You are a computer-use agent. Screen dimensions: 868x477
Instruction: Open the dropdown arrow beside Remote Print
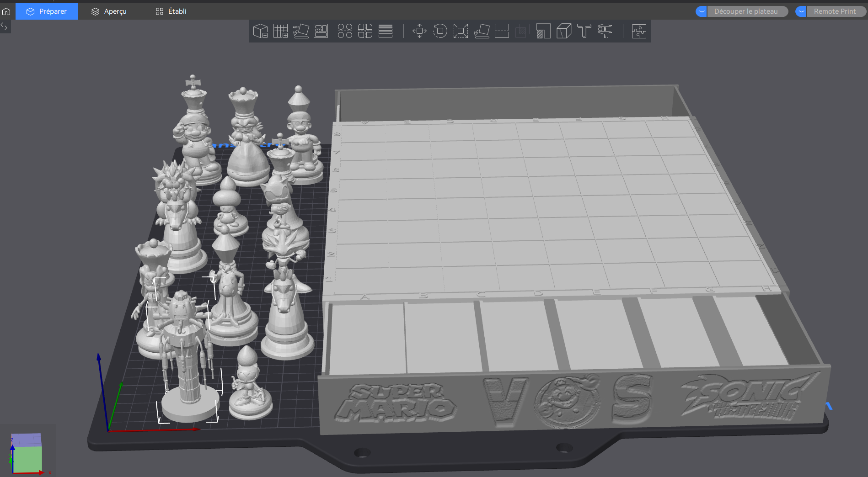pyautogui.click(x=801, y=11)
